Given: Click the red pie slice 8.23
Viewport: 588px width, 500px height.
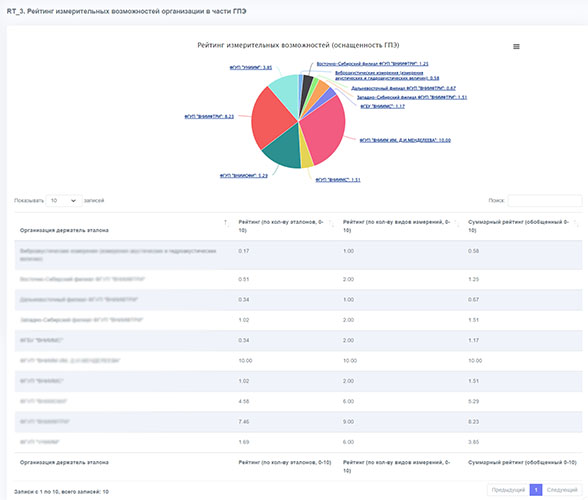Looking at the screenshot, I should click(x=272, y=118).
